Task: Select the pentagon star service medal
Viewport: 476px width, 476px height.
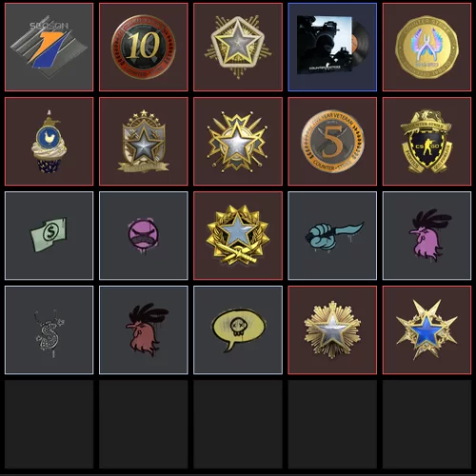Action: point(238,47)
